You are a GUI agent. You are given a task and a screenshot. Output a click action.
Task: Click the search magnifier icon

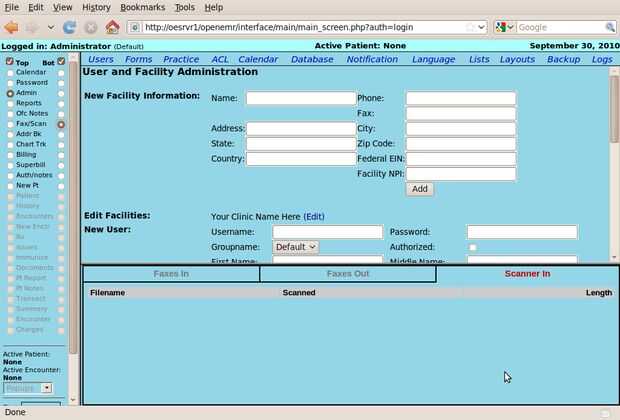point(610,27)
